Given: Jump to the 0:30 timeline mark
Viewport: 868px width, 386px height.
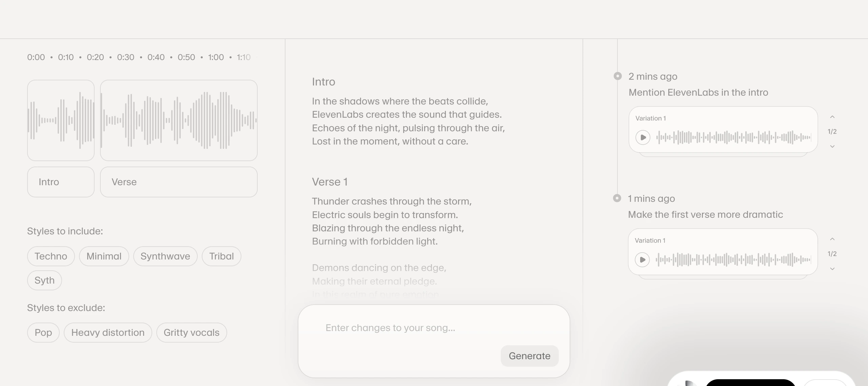Looking at the screenshot, I should (x=125, y=57).
